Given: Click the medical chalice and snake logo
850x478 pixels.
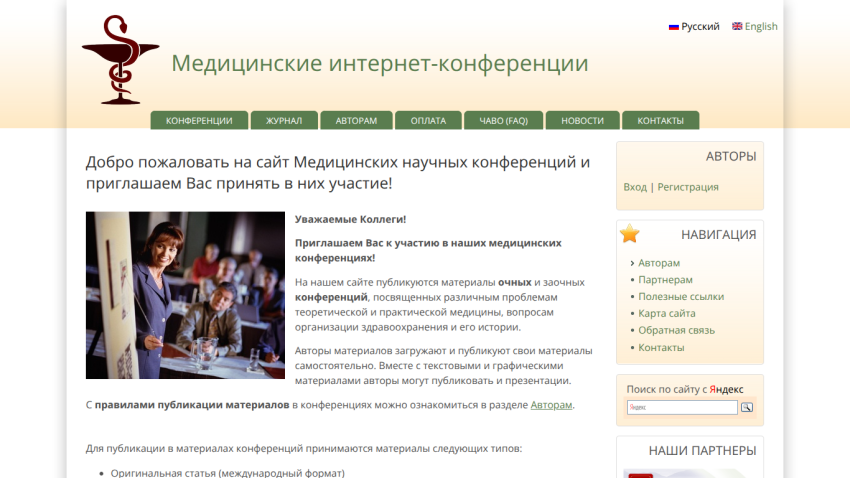Looking at the screenshot, I should pos(120,60).
